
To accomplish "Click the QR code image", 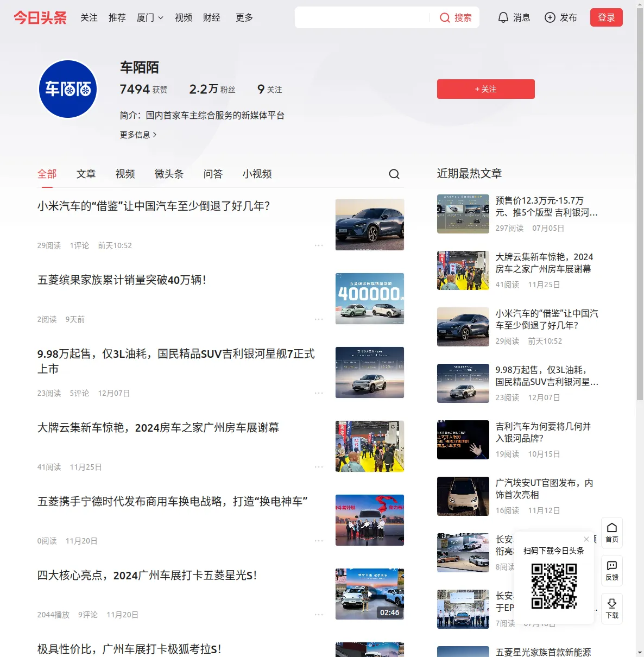I will (554, 586).
